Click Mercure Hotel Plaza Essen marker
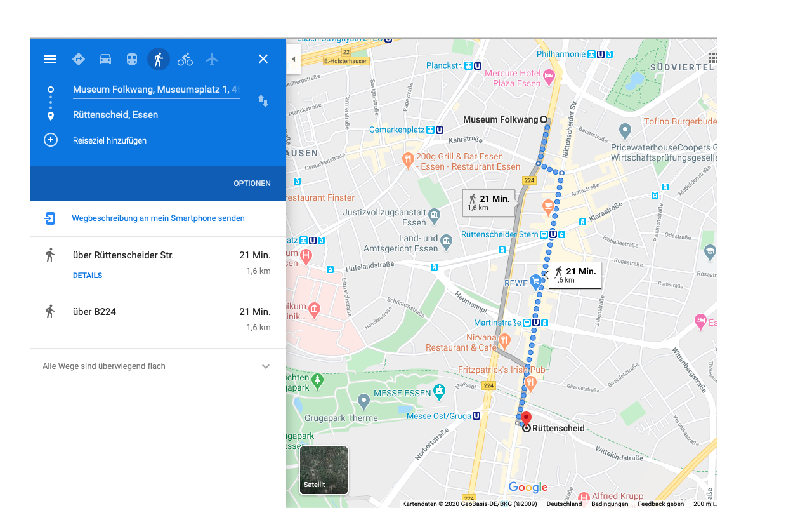This screenshot has width=812, height=508. [549, 77]
